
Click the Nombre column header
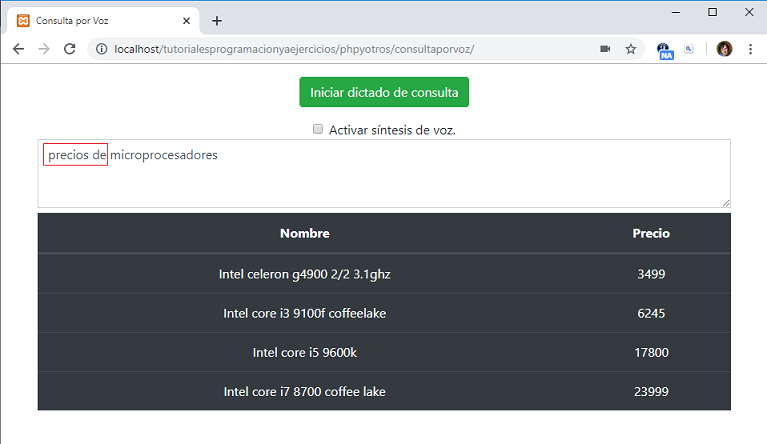305,233
